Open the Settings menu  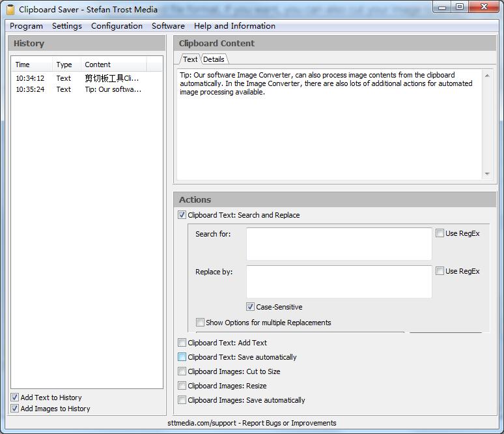coord(67,25)
